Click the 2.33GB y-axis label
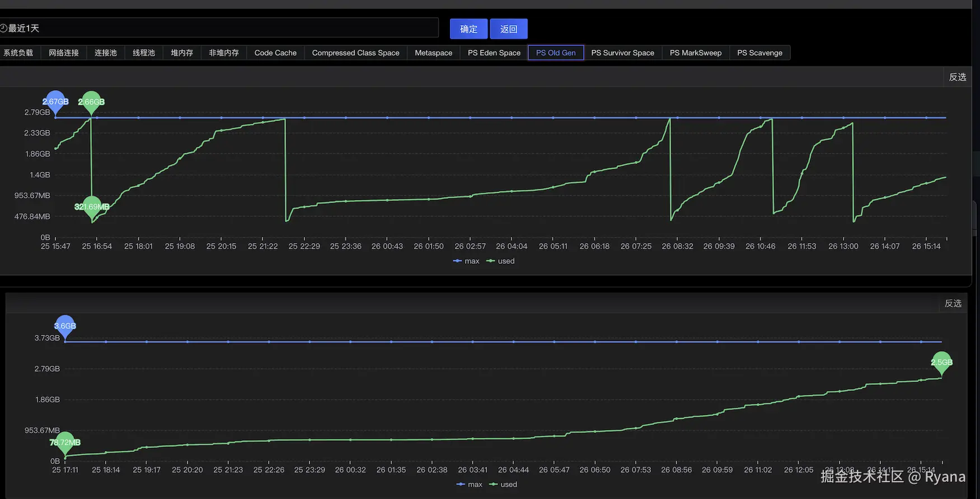Viewport: 980px width, 499px height. [x=37, y=133]
